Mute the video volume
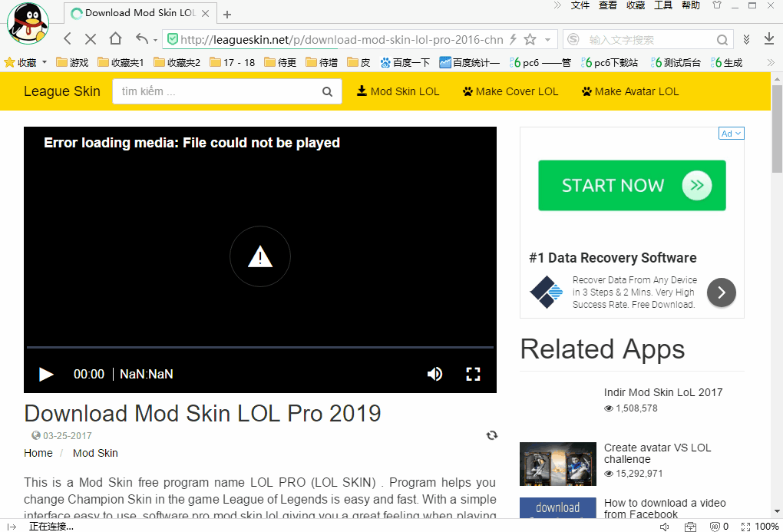 [x=435, y=374]
